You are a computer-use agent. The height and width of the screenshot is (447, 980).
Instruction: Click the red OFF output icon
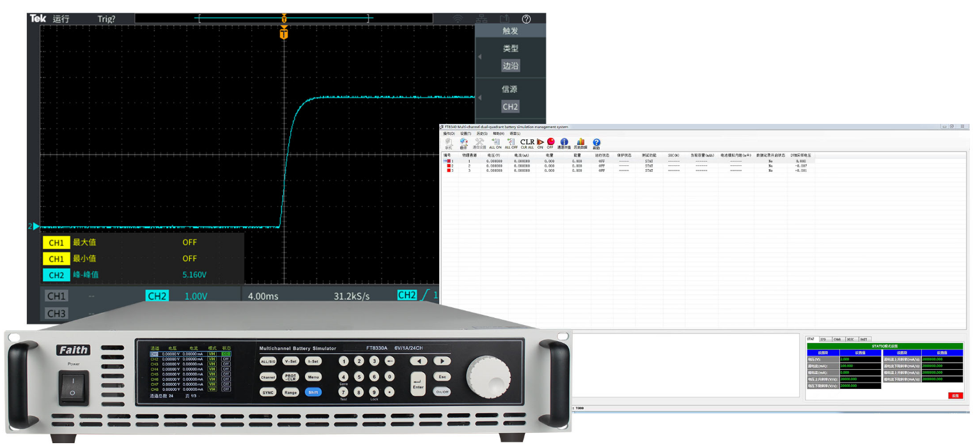[550, 142]
